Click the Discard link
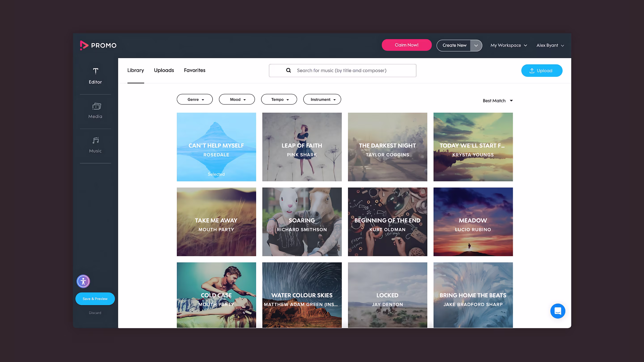Viewport: 644px width, 362px height. (x=95, y=313)
